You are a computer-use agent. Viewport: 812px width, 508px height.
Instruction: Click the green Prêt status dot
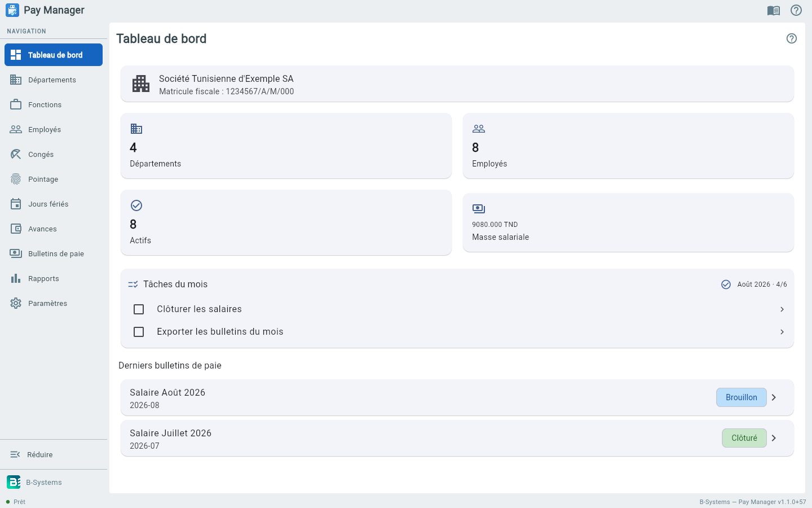8,502
